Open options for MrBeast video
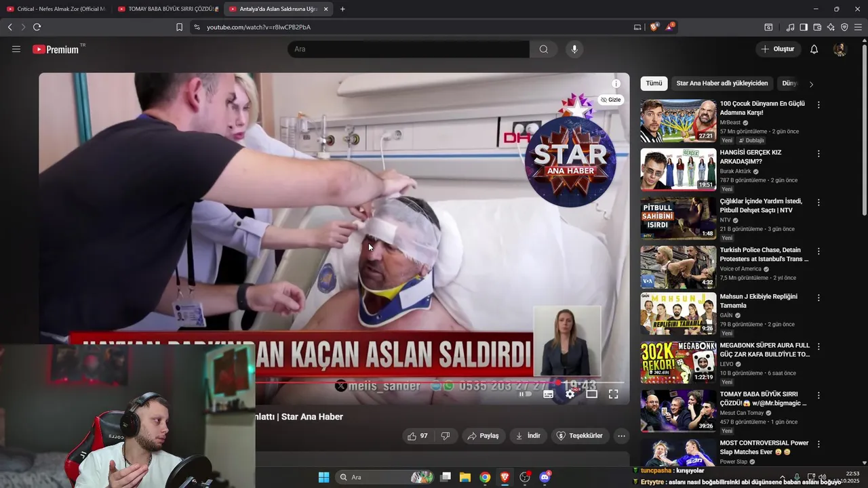 818,105
